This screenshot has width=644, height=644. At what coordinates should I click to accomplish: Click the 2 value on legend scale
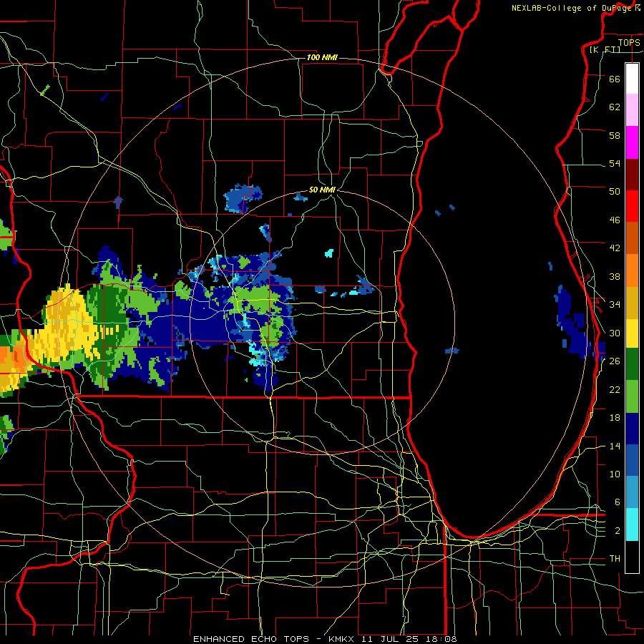click(617, 531)
